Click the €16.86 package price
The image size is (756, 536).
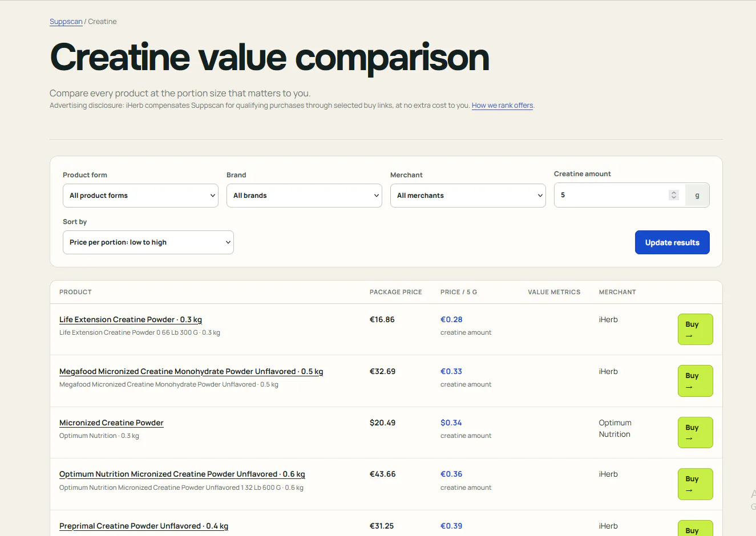tap(382, 320)
